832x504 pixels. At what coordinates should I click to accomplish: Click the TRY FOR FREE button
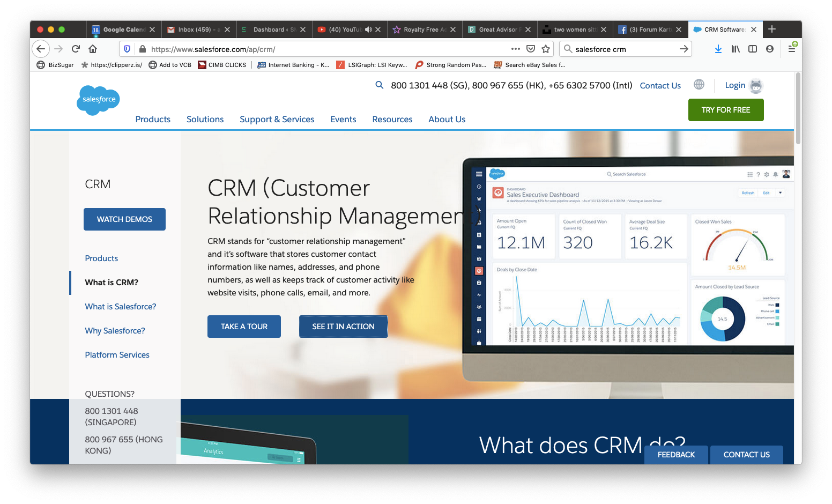point(726,110)
